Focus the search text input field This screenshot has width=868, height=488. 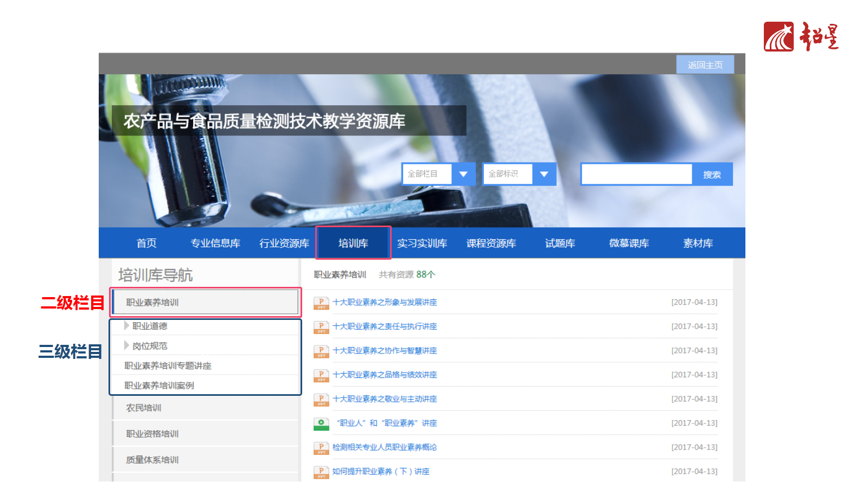pyautogui.click(x=637, y=175)
